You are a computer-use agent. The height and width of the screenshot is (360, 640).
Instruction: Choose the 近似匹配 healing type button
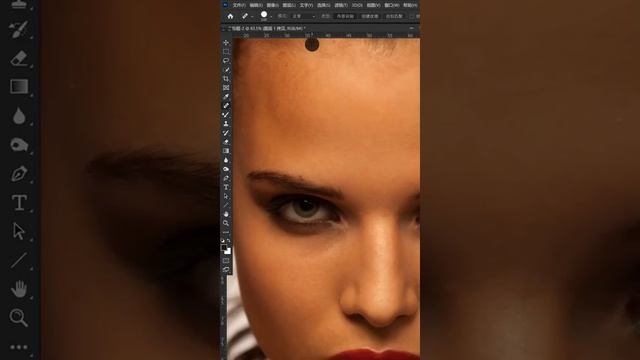394,16
